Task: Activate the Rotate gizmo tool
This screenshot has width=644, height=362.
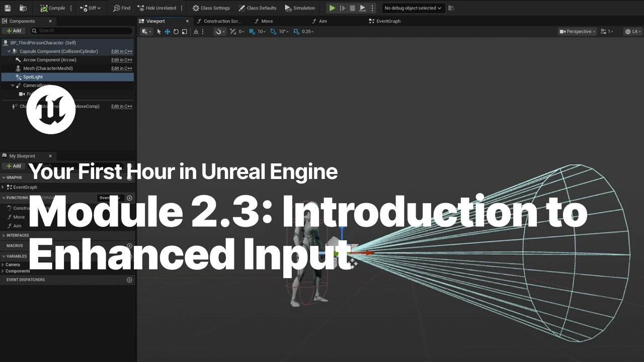Action: tap(176, 31)
